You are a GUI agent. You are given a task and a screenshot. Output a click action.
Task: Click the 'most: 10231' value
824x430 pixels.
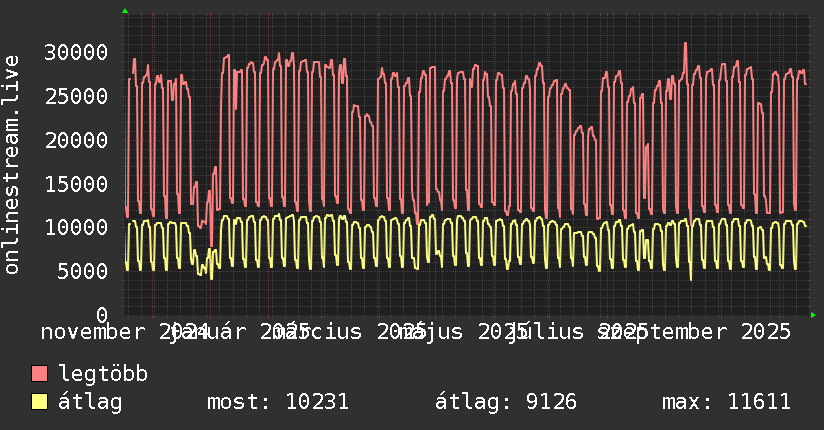tap(278, 402)
